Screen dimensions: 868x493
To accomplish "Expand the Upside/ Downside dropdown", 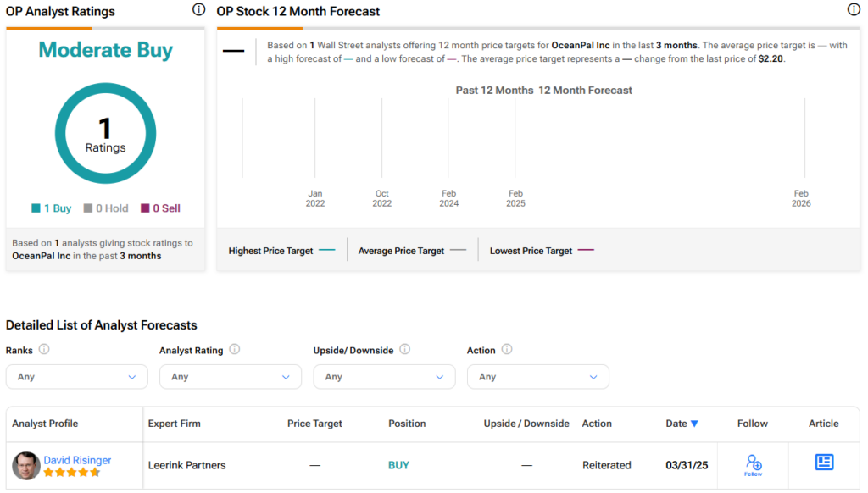I will tap(384, 377).
